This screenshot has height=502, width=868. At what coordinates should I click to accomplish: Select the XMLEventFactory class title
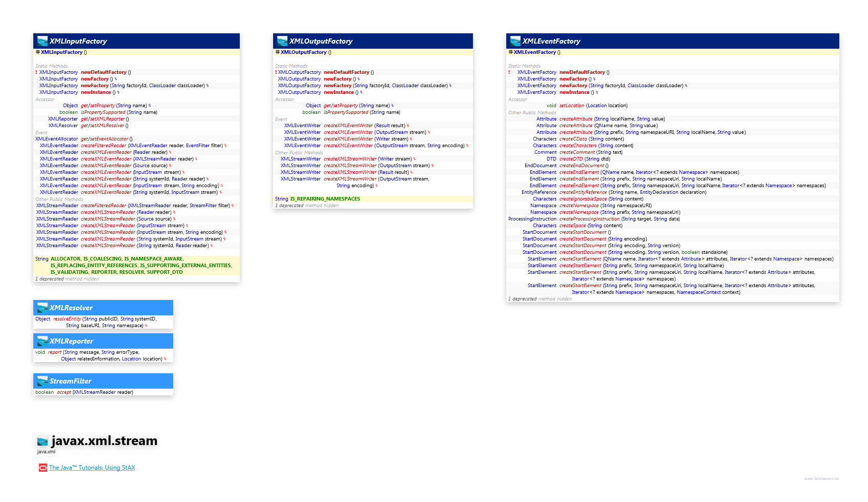tap(551, 41)
